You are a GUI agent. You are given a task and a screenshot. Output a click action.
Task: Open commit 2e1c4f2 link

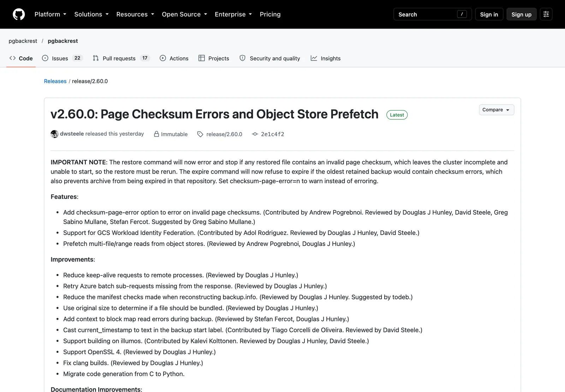(273, 134)
